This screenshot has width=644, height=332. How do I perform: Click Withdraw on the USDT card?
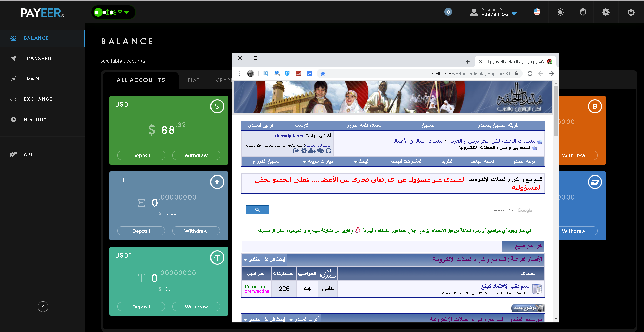point(196,307)
